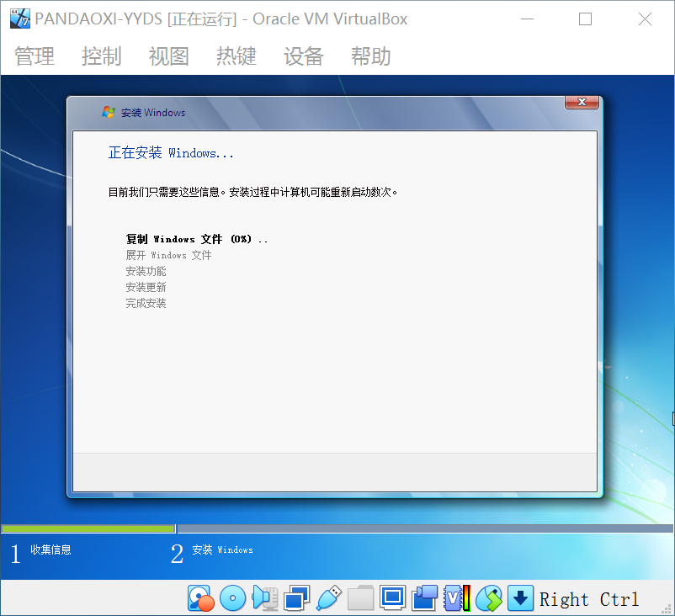Click the VirtualBox app icon in title bar
The width and height of the screenshot is (675, 616).
[x=20, y=19]
